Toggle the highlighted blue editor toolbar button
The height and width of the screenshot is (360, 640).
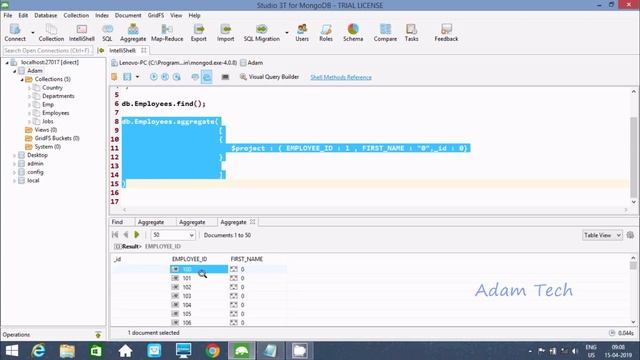(207, 77)
